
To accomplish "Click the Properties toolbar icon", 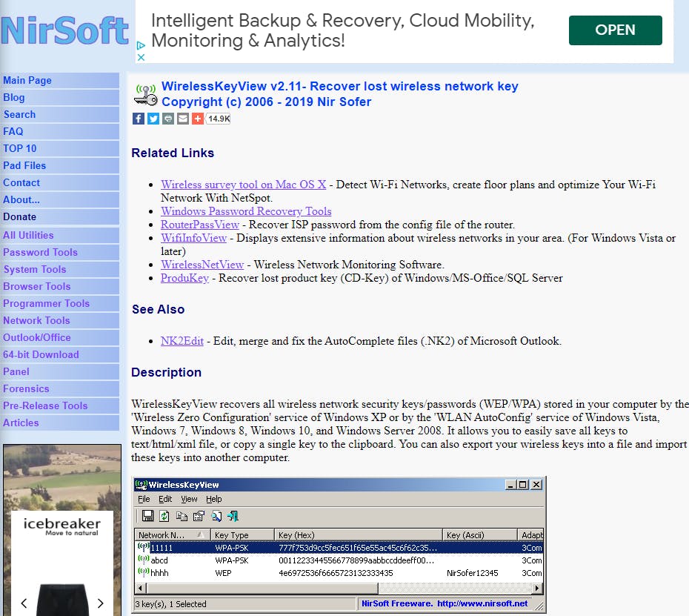I will click(199, 516).
